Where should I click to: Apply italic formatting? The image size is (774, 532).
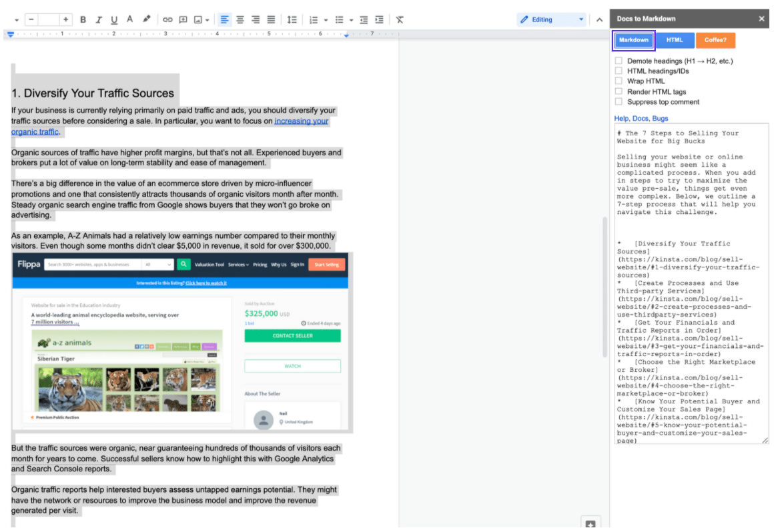[98, 19]
